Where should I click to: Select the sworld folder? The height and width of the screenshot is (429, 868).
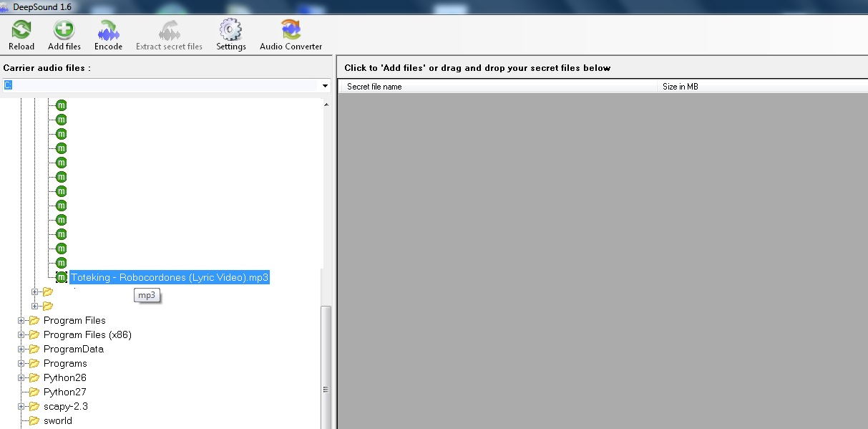click(57, 420)
